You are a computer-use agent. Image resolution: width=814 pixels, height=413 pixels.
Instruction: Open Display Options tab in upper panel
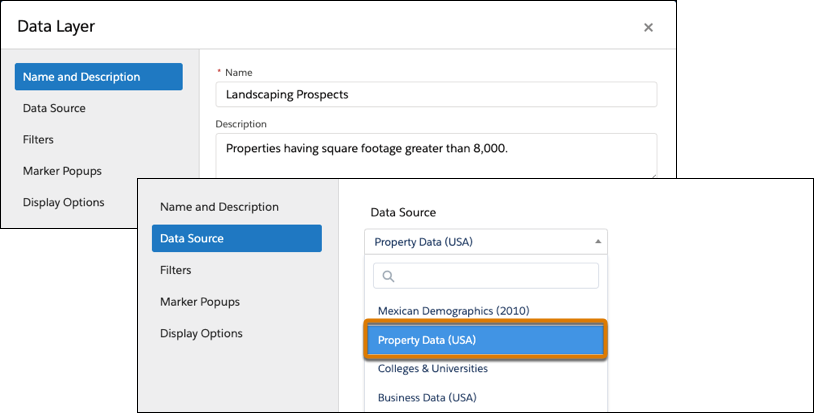(63, 202)
